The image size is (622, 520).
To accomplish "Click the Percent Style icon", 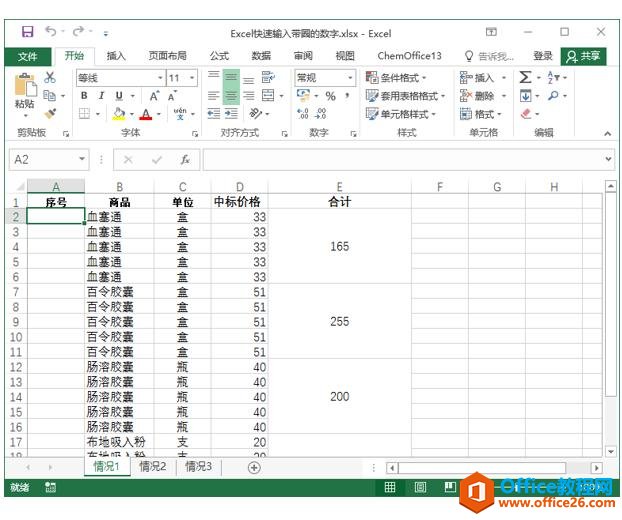I will pos(330,96).
